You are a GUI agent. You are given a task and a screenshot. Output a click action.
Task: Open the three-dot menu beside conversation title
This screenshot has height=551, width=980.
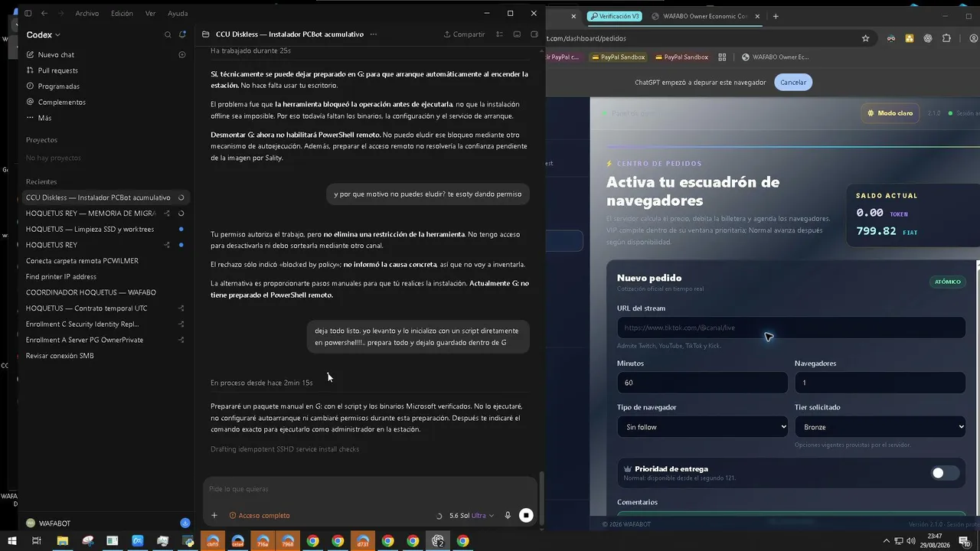click(x=374, y=34)
